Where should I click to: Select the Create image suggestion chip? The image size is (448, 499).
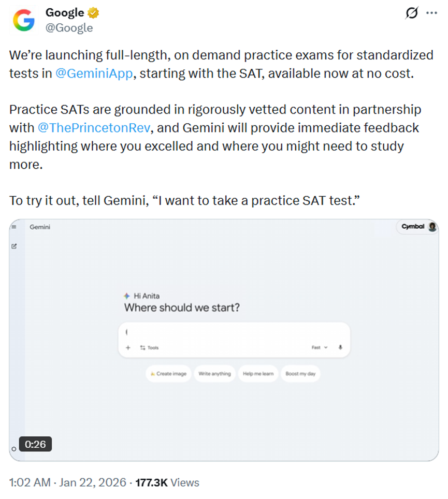pyautogui.click(x=168, y=374)
